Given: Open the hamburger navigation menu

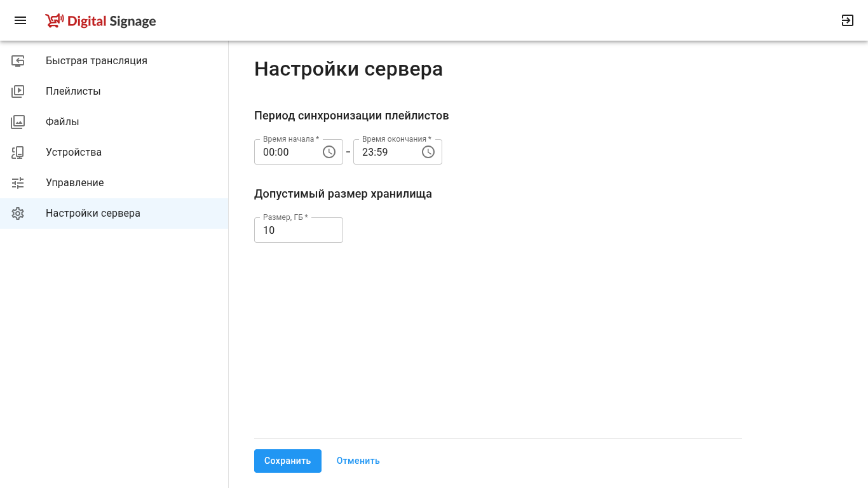Looking at the screenshot, I should (20, 21).
